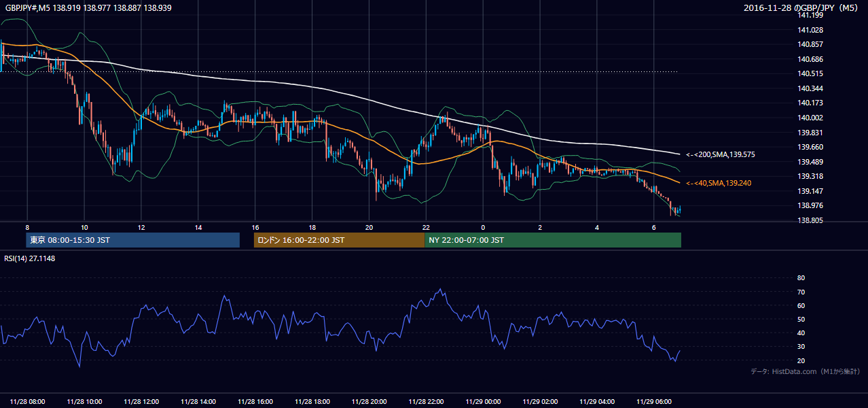Click the HistData.com data source credit

[805, 371]
